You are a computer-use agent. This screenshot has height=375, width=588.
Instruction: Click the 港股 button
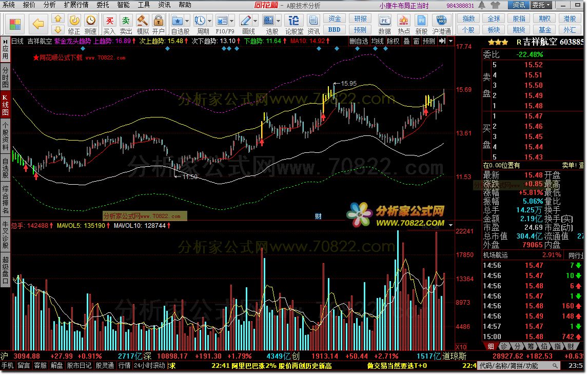pyautogui.click(x=570, y=18)
